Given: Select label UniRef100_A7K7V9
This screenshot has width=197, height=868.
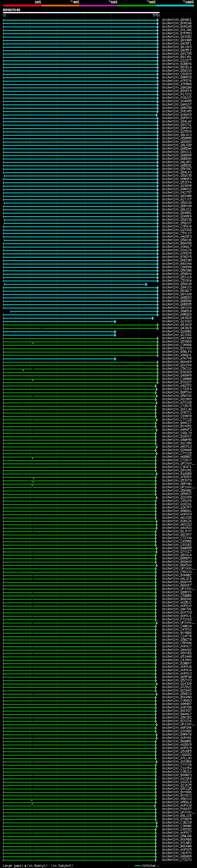Looking at the screenshot, I should point(176,359).
